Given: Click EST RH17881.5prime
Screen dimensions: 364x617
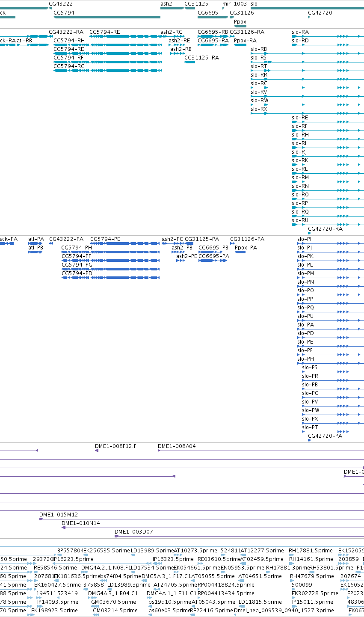Looking at the screenshot, I should pos(311,551).
